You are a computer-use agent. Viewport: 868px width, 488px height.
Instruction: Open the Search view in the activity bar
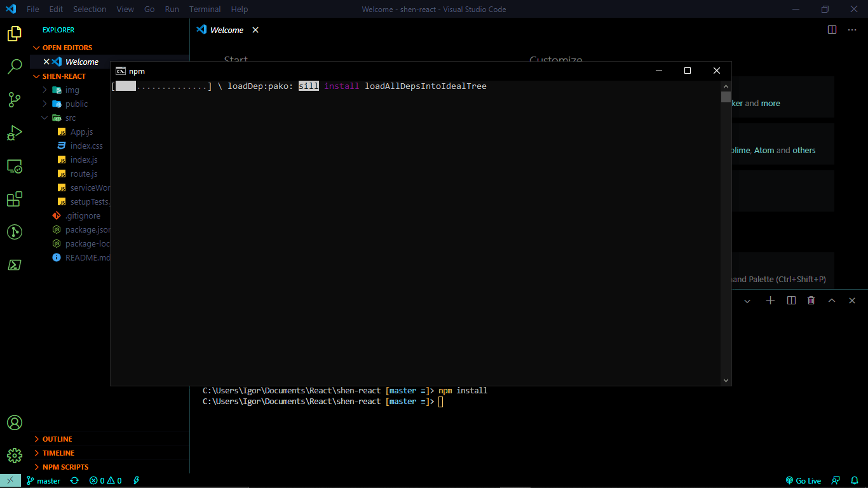point(15,67)
